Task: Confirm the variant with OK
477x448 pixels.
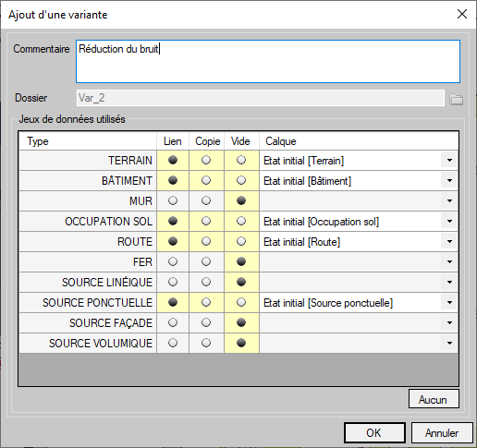Action: tap(374, 432)
